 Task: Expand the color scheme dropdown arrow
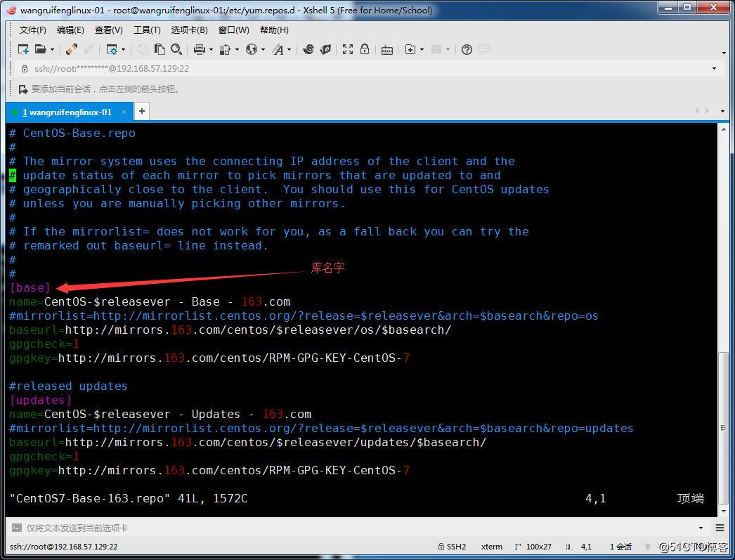click(x=238, y=50)
